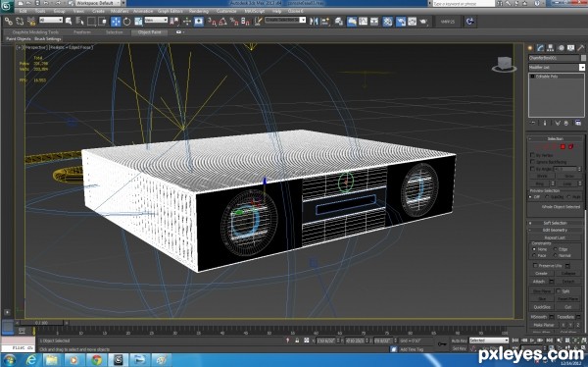Enable the Split checkbox
The image size is (588, 367).
coord(559,291)
